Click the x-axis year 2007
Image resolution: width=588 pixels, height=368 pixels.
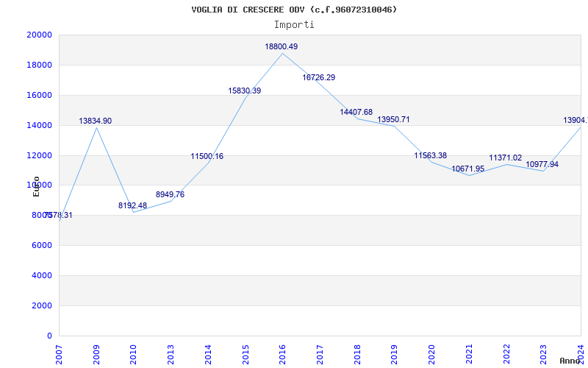(x=59, y=355)
